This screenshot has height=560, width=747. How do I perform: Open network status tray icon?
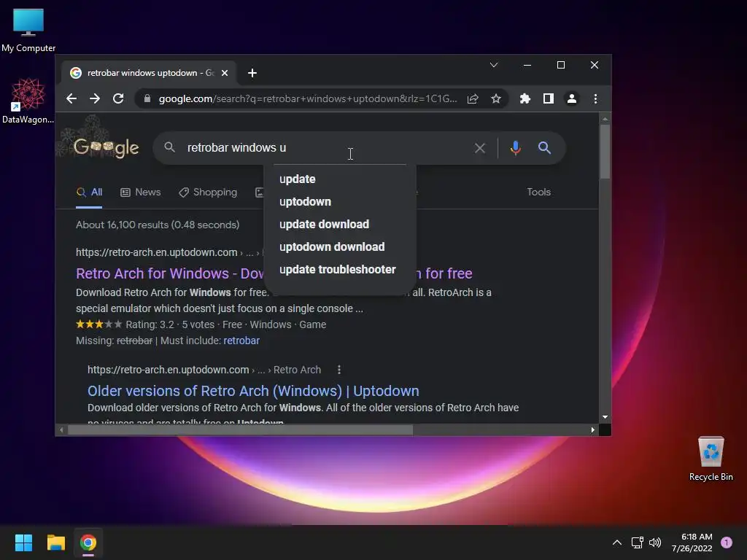tap(637, 542)
